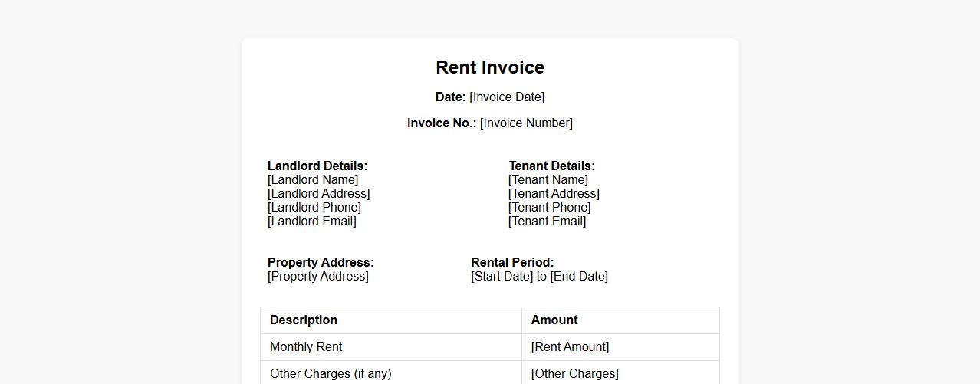Image resolution: width=980 pixels, height=384 pixels.
Task: Select the [Landlord Name] placeholder
Action: [313, 179]
